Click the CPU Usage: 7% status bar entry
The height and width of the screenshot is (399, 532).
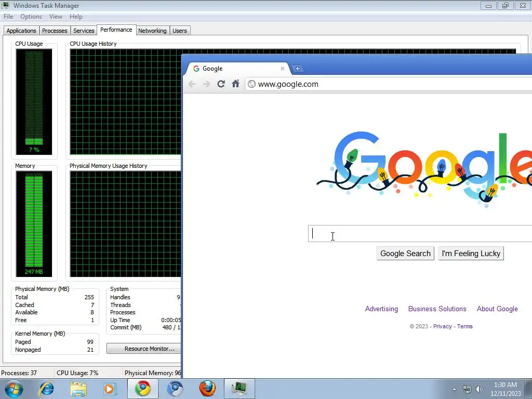pyautogui.click(x=77, y=373)
